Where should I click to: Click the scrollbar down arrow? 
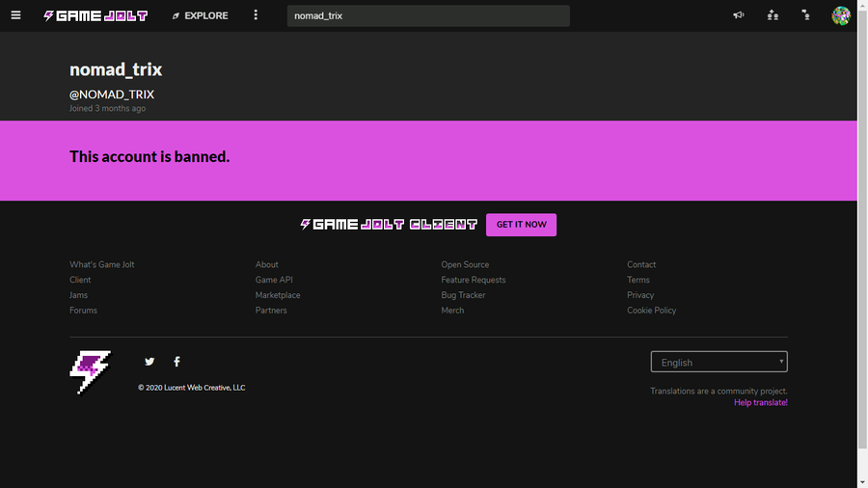click(862, 483)
